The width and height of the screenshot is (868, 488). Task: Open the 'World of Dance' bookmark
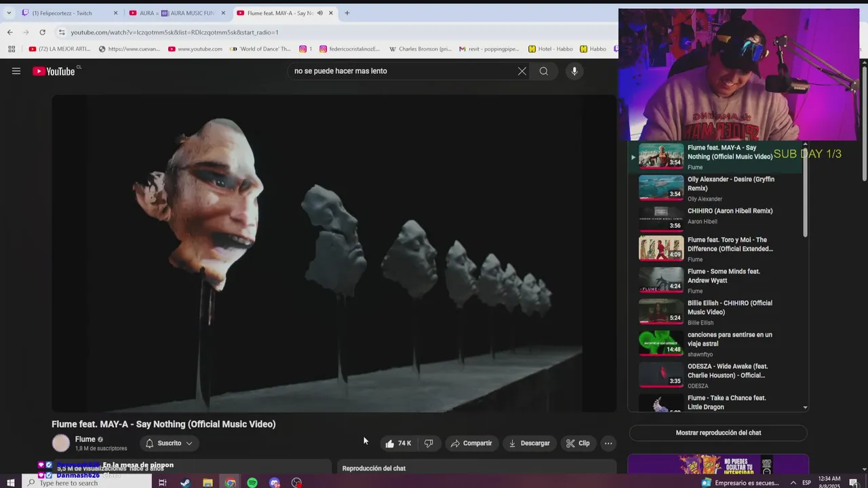(x=260, y=49)
